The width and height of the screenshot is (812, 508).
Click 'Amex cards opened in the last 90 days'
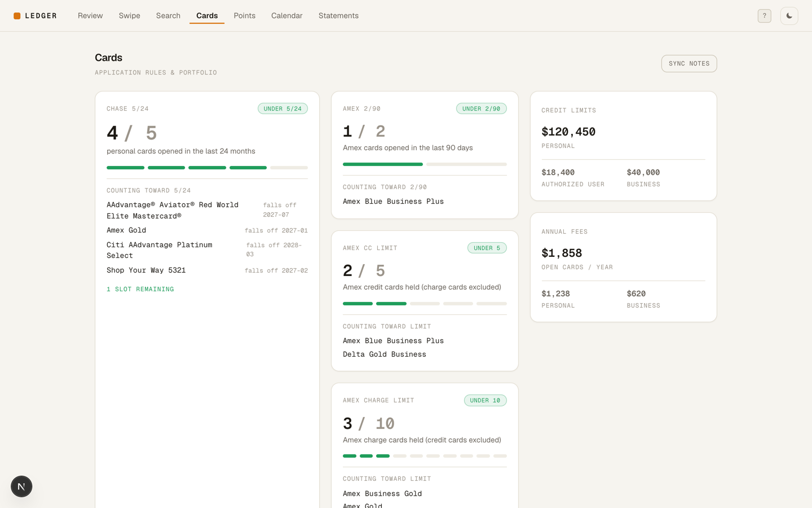tap(408, 148)
